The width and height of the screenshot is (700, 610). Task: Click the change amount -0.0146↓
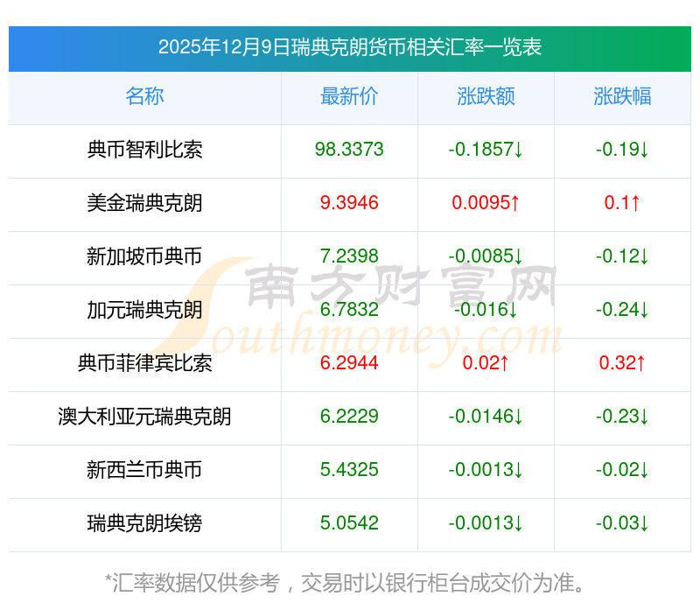(x=486, y=417)
